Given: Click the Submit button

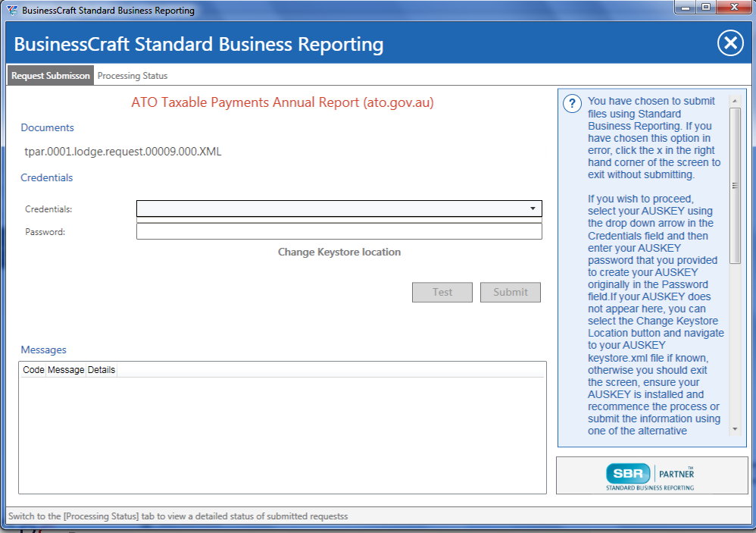Looking at the screenshot, I should [x=511, y=293].
